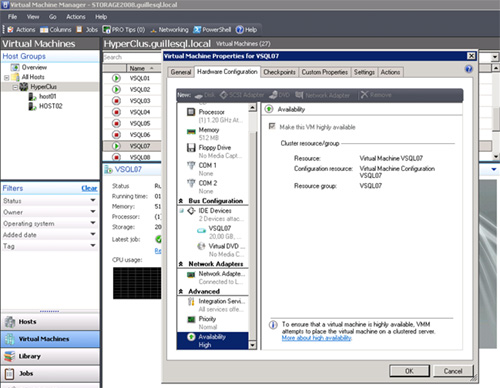Open PRO Tips (0) in toolbar
The image size is (500, 388).
coord(124,30)
